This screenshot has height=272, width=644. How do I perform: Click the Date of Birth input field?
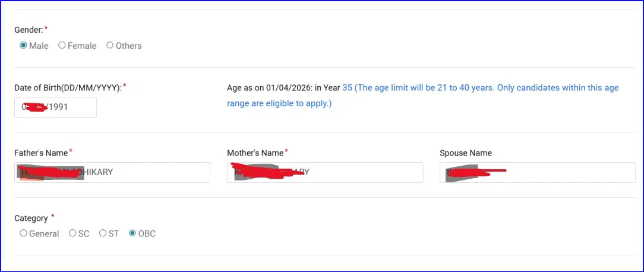tap(56, 107)
